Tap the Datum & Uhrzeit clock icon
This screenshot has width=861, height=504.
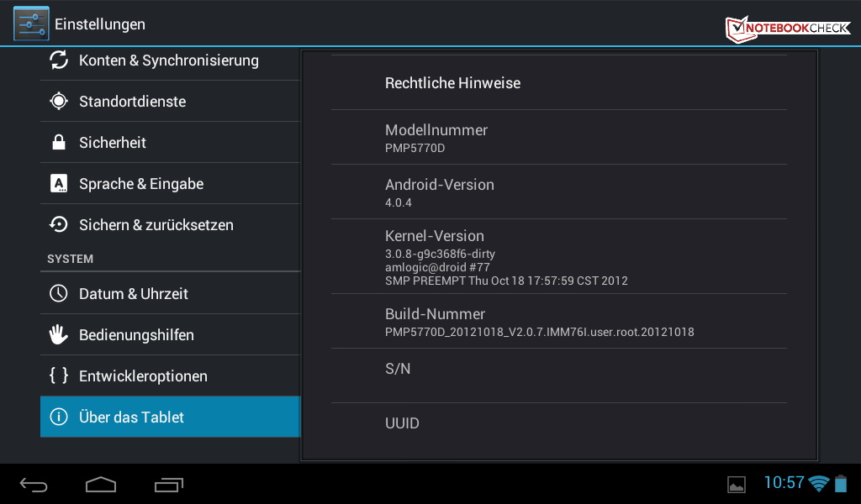click(x=59, y=294)
